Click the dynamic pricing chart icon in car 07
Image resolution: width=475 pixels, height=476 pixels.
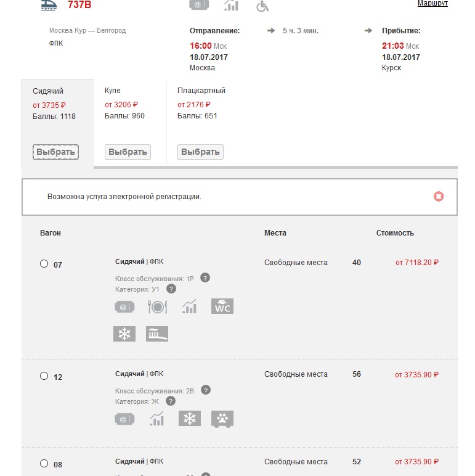click(190, 306)
